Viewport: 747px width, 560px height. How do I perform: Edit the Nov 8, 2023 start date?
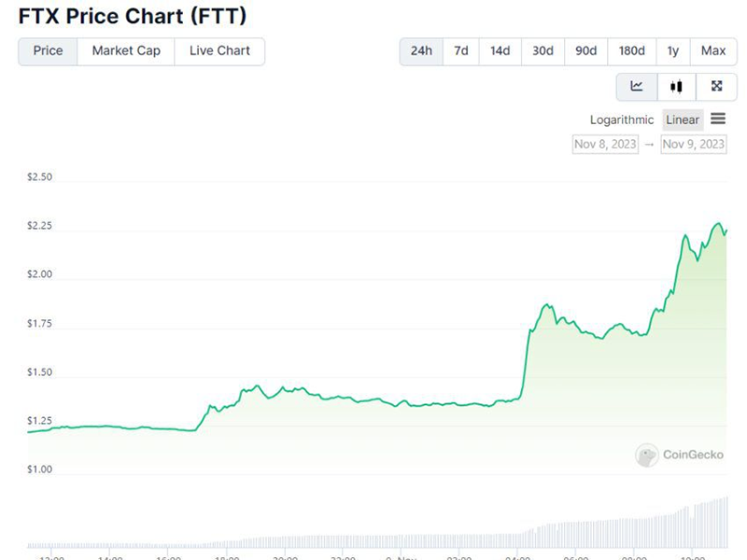[x=605, y=145]
